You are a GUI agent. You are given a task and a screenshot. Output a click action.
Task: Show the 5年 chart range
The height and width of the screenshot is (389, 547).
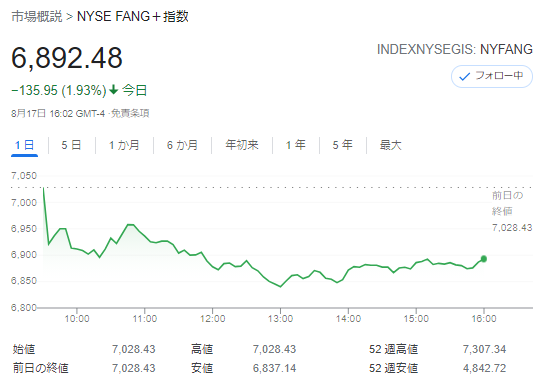point(343,145)
